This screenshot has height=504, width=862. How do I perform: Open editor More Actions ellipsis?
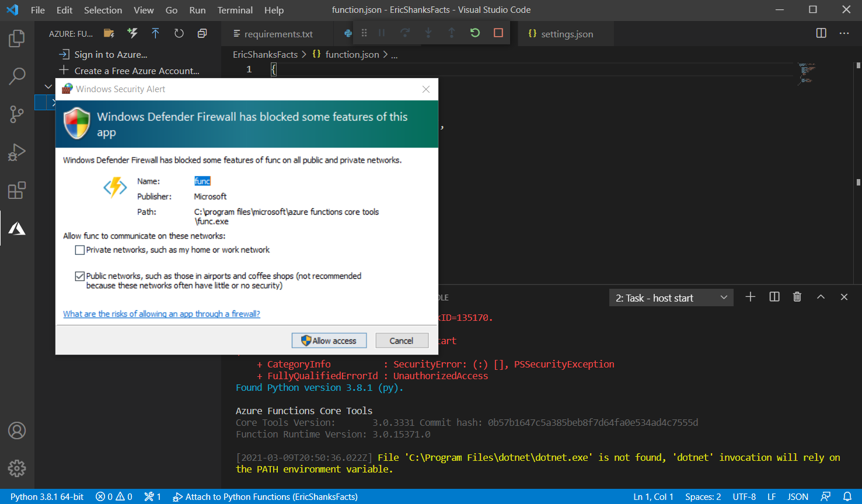[844, 33]
